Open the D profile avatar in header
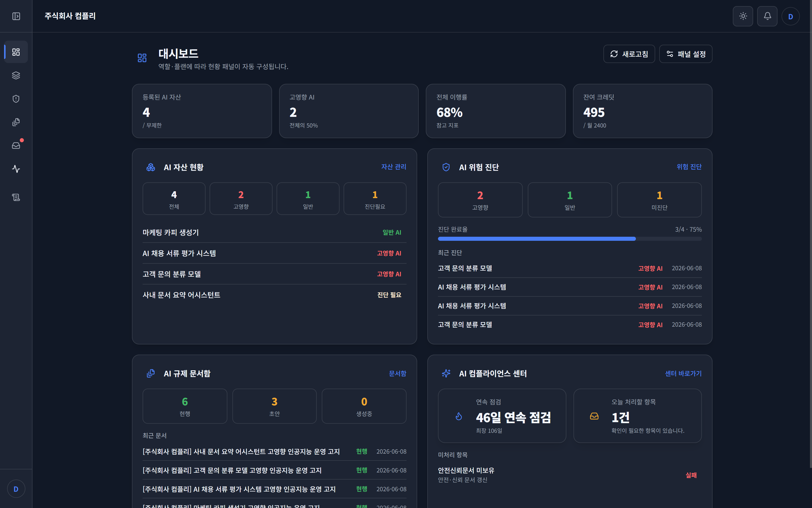This screenshot has width=812, height=508. pyautogui.click(x=790, y=17)
